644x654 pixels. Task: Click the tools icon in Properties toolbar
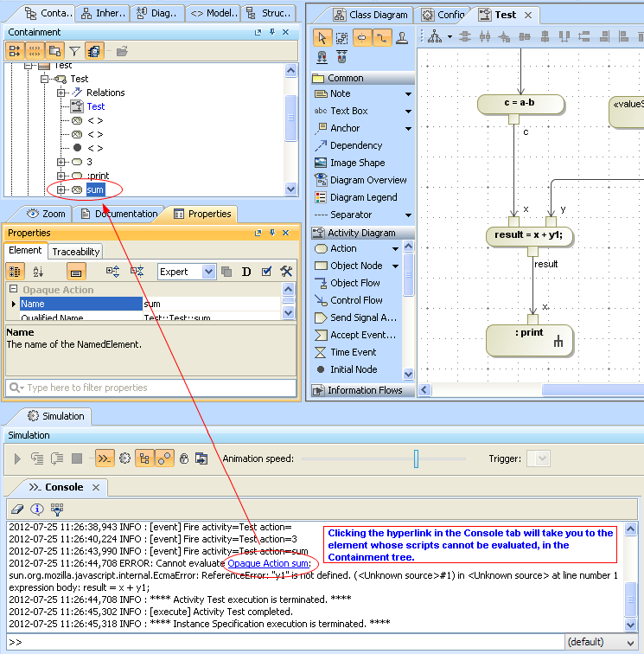click(286, 272)
